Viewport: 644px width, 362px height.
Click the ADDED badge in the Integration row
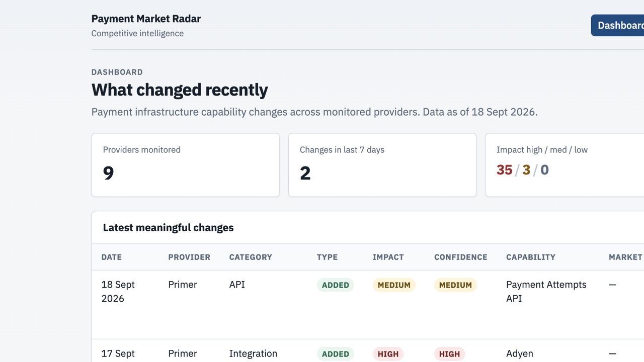[336, 354]
